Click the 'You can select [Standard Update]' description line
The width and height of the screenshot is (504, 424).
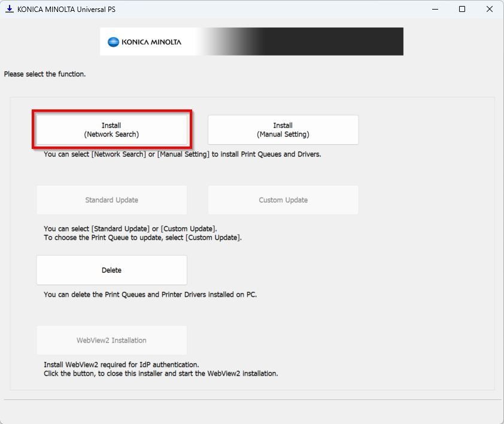pyautogui.click(x=130, y=229)
